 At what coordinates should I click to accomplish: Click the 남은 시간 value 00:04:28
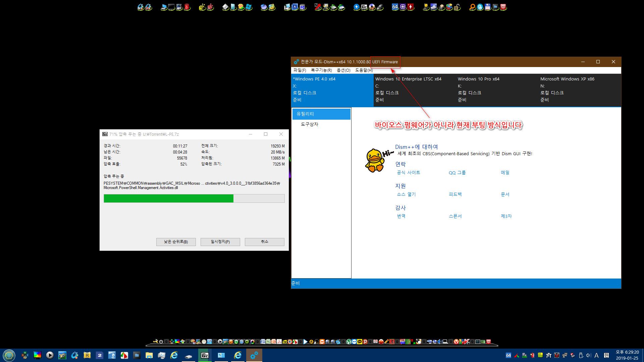(180, 152)
